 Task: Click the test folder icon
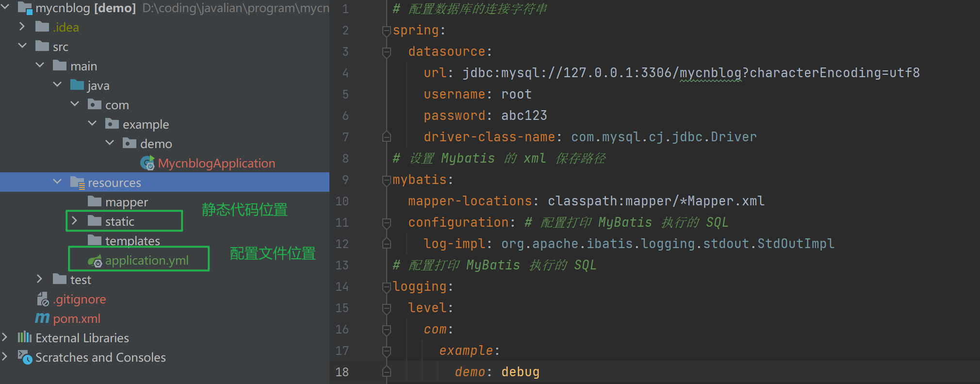pos(60,279)
